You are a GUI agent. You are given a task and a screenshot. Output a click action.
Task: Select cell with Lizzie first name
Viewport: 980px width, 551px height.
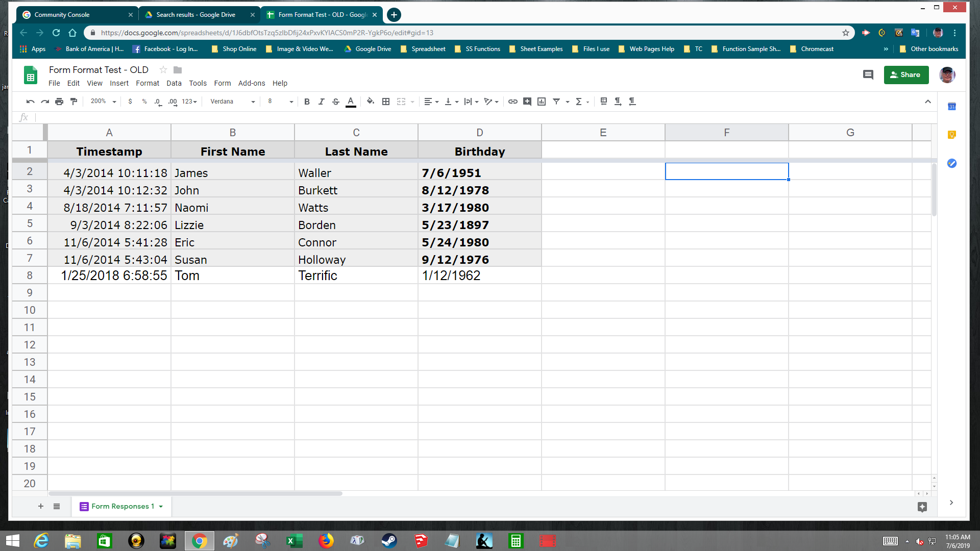(x=232, y=225)
